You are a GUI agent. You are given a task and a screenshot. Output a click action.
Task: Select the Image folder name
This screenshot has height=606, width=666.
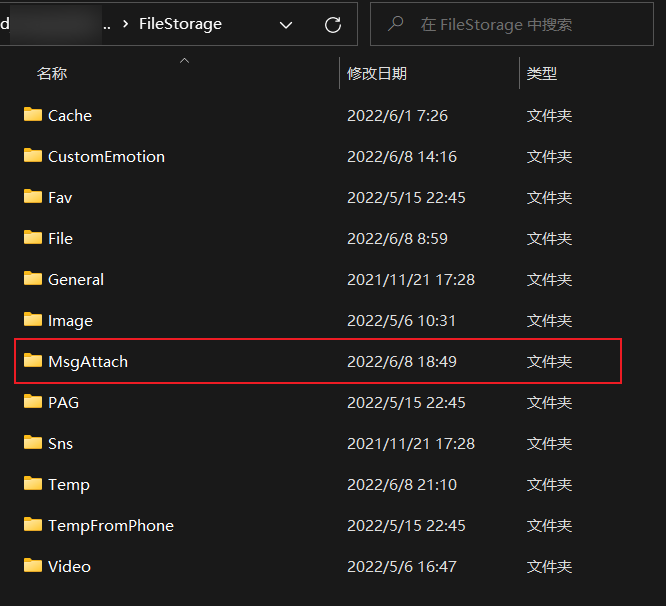tap(70, 321)
